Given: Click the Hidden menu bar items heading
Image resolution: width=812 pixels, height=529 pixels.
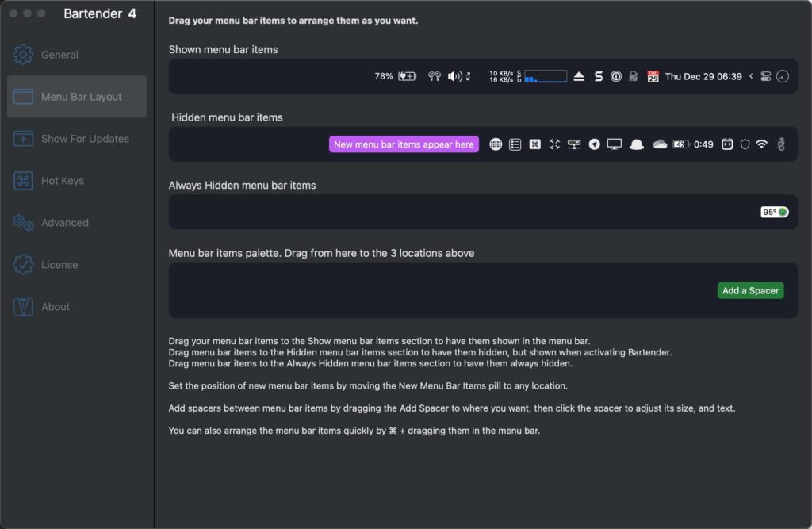Looking at the screenshot, I should [227, 117].
